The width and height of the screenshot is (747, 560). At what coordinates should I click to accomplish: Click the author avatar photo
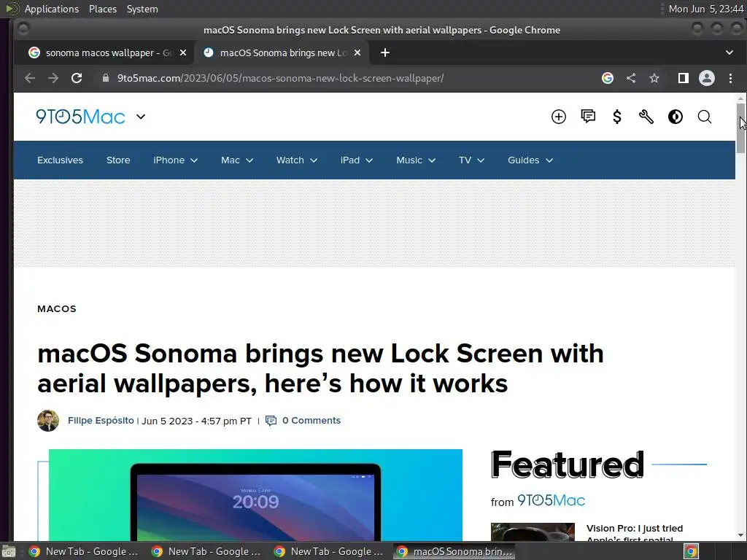tap(48, 421)
